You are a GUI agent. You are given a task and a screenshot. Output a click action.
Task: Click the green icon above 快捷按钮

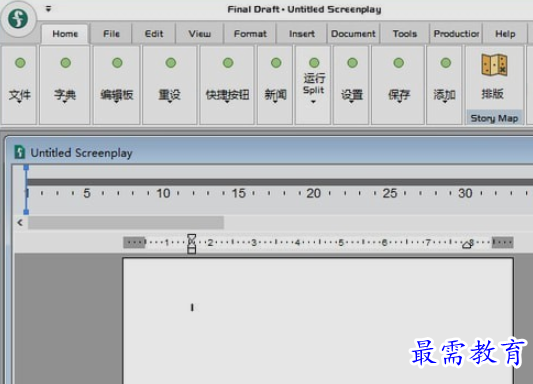click(x=228, y=63)
